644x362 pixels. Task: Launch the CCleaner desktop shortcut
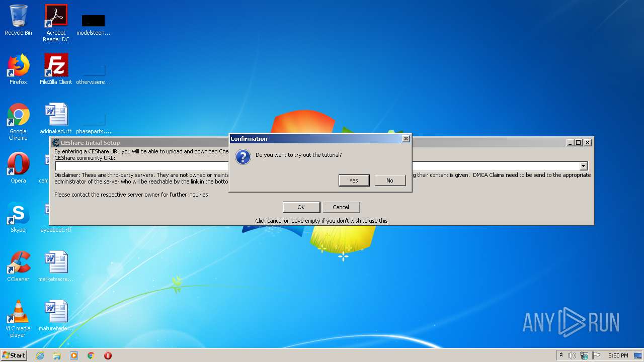coord(18,266)
